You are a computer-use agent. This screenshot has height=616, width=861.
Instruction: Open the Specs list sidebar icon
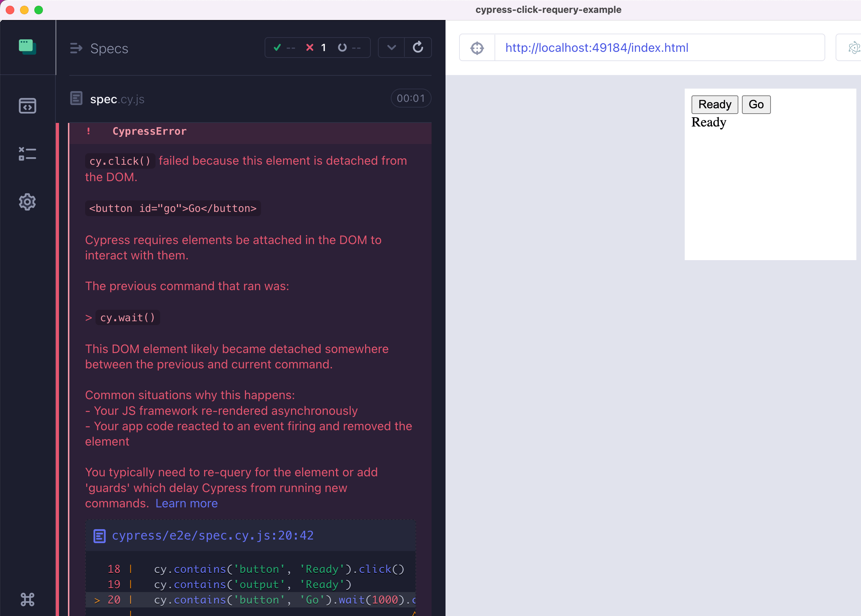(x=27, y=106)
